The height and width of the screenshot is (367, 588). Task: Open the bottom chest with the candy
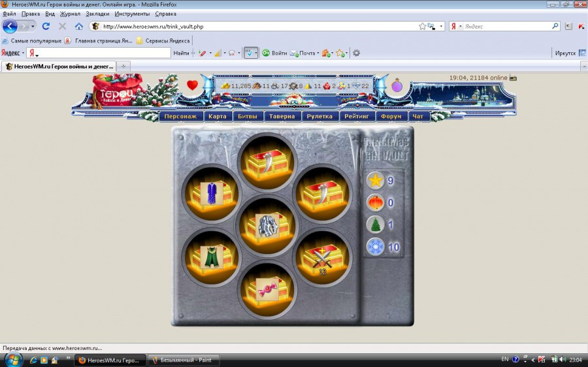(267, 289)
